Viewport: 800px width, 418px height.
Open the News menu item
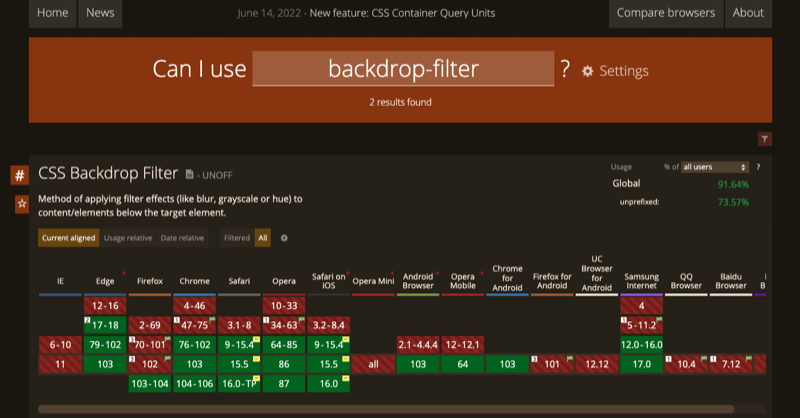[100, 13]
